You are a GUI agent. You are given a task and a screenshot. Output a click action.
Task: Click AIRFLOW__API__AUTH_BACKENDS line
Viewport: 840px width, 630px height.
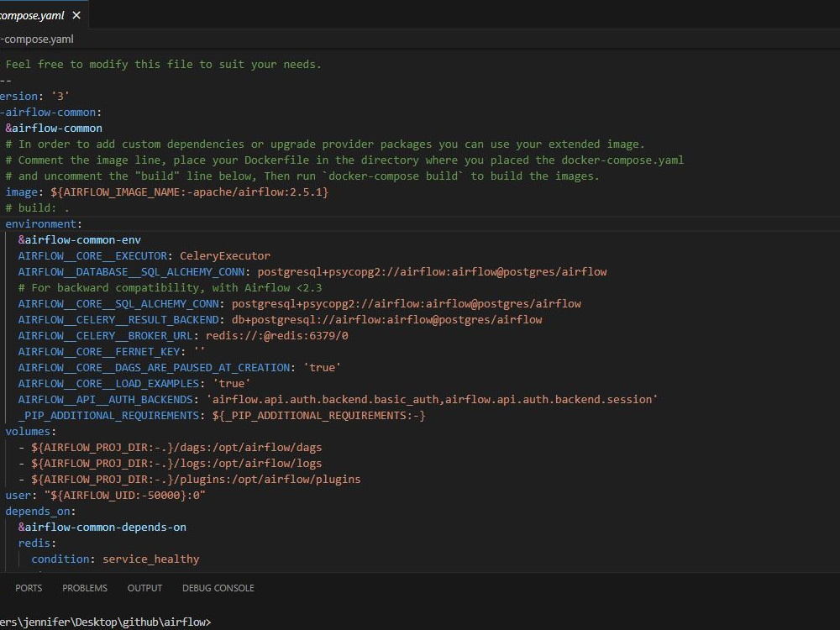[x=338, y=400]
